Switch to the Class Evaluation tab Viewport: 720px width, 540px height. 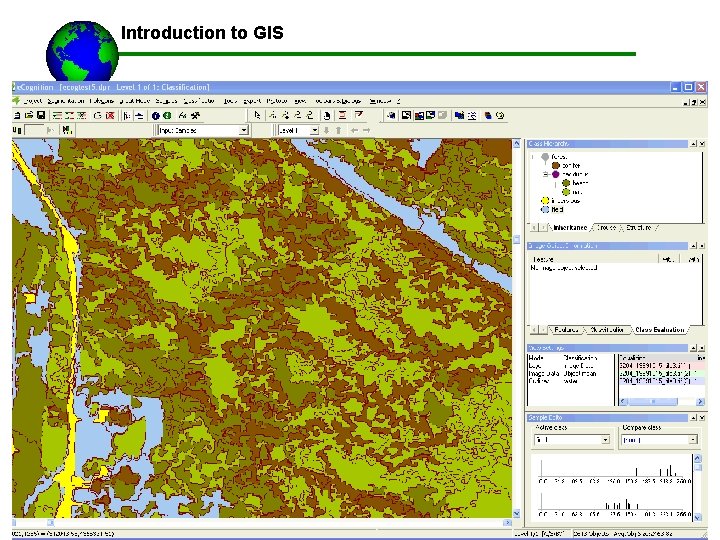pos(659,330)
